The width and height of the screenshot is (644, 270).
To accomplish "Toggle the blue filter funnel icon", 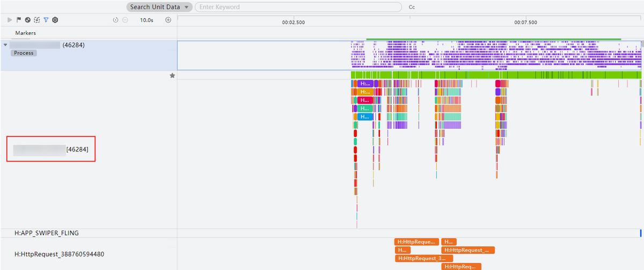I will pyautogui.click(x=46, y=20).
